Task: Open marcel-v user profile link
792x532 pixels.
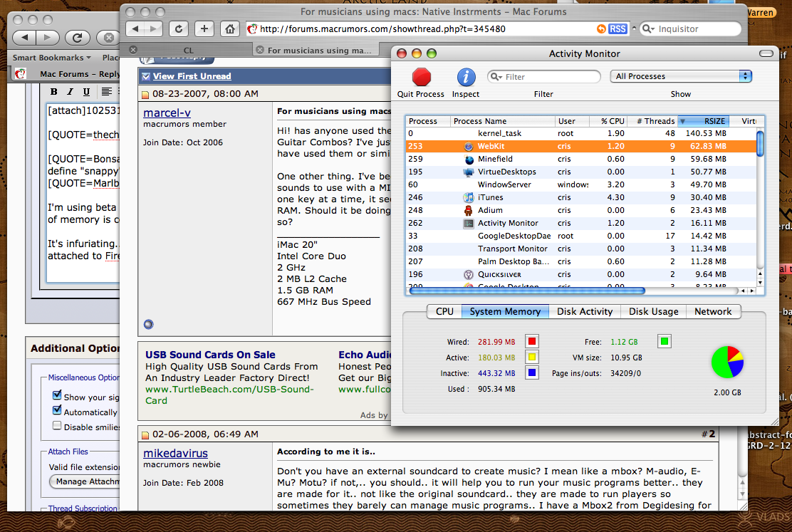Action: click(x=167, y=113)
